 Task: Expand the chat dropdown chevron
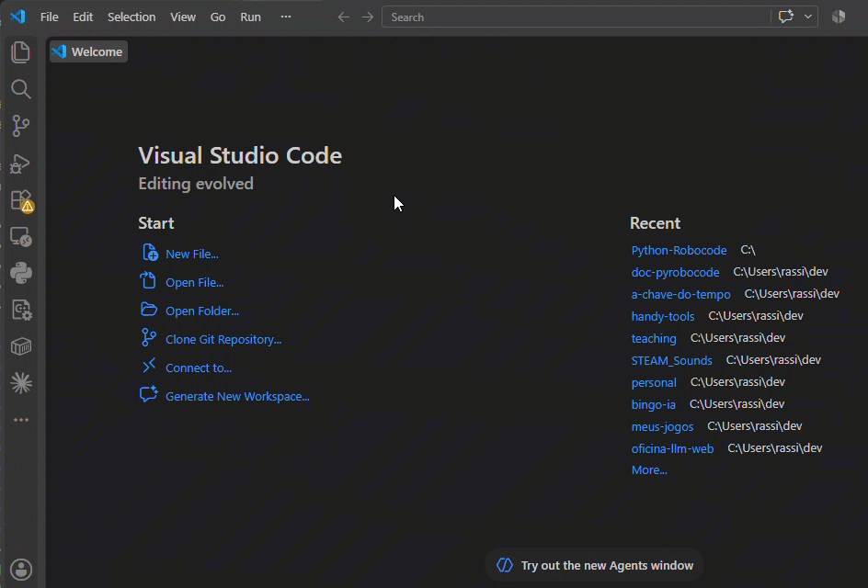tap(808, 17)
